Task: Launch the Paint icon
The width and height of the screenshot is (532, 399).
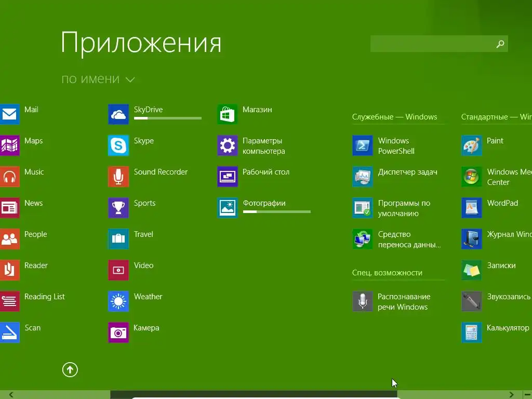Action: (472, 145)
